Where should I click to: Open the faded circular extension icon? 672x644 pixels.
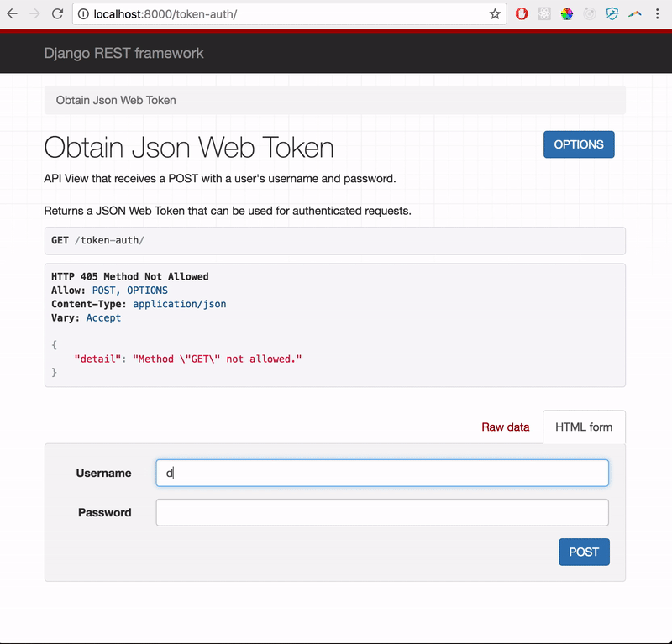point(590,14)
